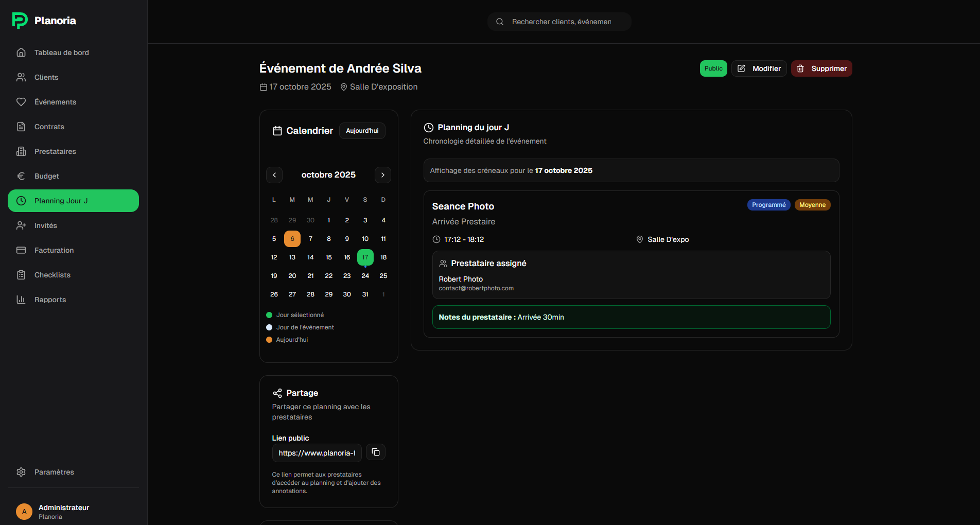
Task: Click the Planoria logo icon
Action: 20,21
